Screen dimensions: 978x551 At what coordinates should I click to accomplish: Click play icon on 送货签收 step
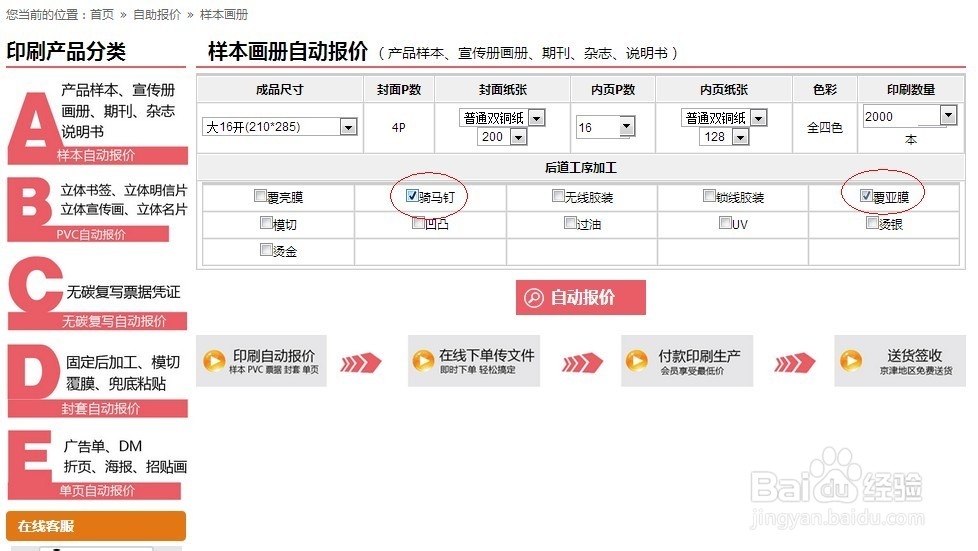[851, 361]
